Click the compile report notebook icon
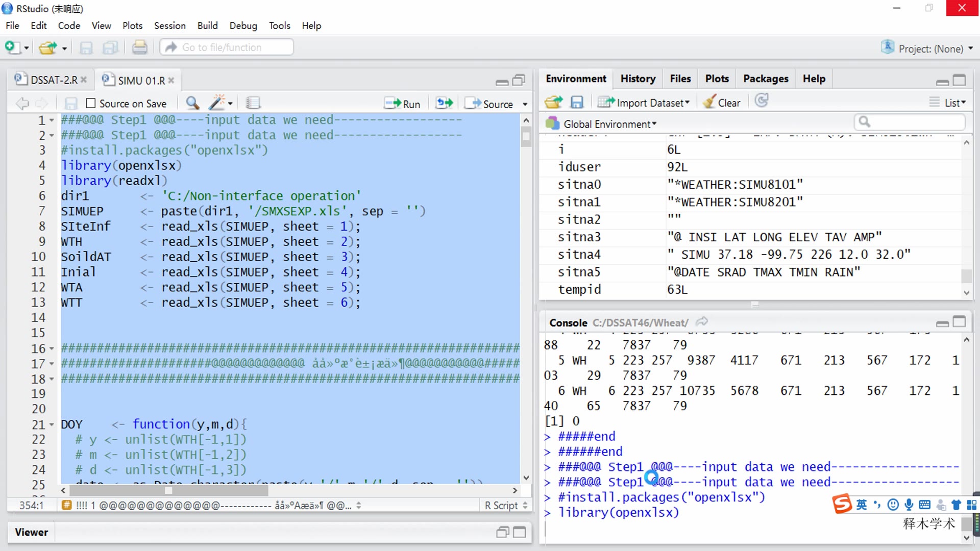Screen dimensions: 980x551 (253, 103)
